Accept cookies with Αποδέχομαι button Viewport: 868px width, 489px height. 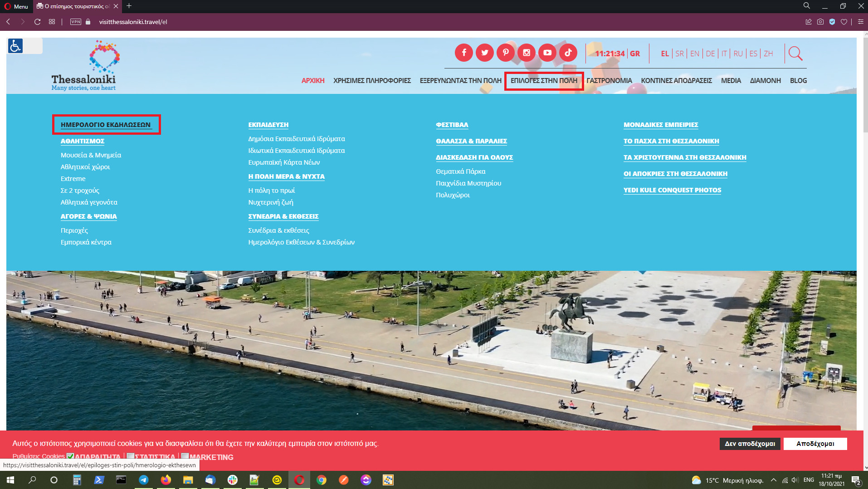(x=815, y=444)
